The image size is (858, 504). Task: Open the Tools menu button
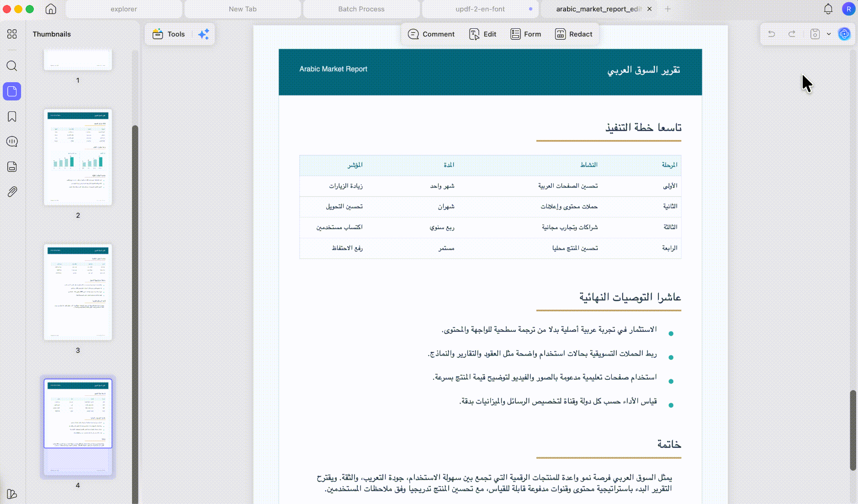pyautogui.click(x=169, y=34)
